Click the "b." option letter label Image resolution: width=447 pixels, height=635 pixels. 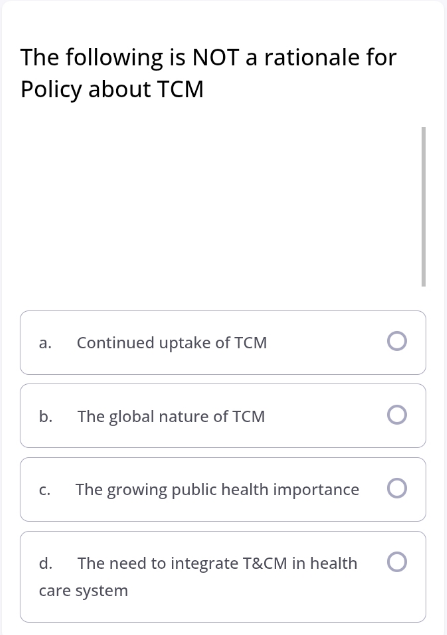click(45, 416)
